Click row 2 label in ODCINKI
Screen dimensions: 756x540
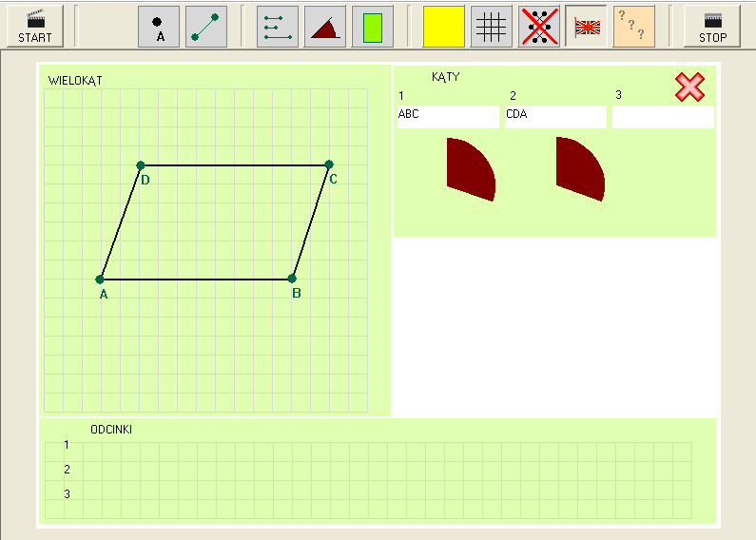67,469
